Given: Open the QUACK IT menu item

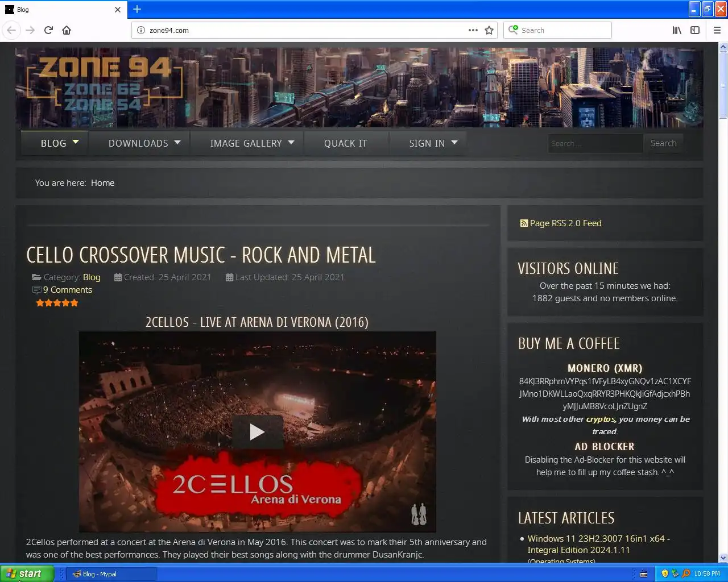Looking at the screenshot, I should [346, 143].
